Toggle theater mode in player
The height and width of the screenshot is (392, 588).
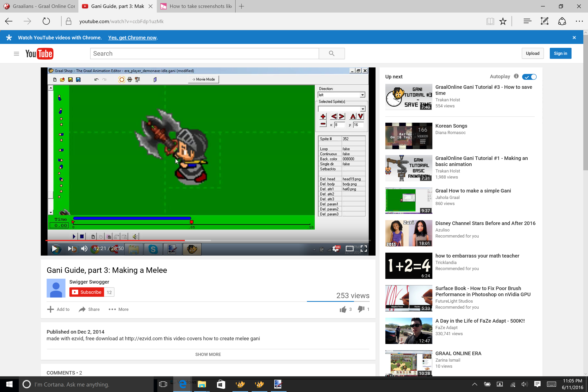(349, 249)
